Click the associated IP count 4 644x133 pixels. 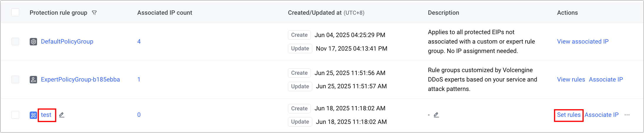tap(139, 41)
